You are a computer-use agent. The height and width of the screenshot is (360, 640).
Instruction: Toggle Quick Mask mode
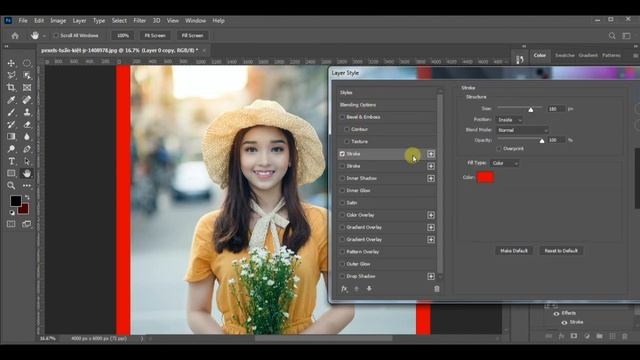(x=11, y=224)
